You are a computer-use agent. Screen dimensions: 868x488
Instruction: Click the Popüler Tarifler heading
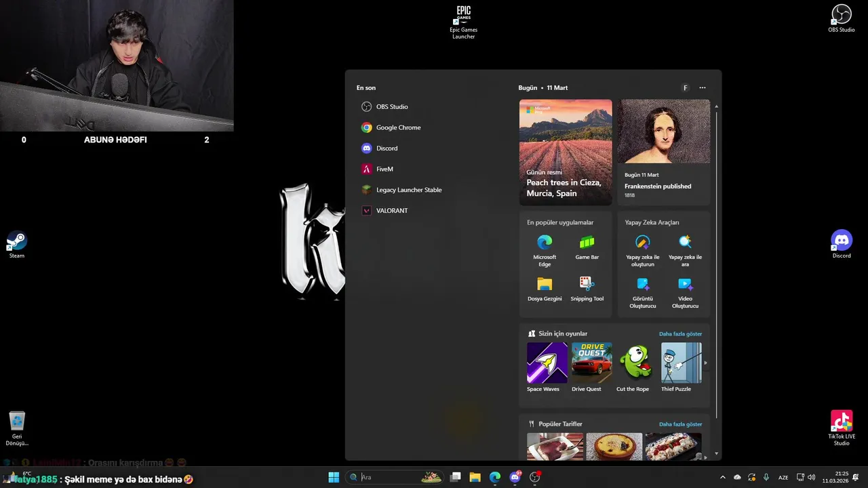click(560, 424)
